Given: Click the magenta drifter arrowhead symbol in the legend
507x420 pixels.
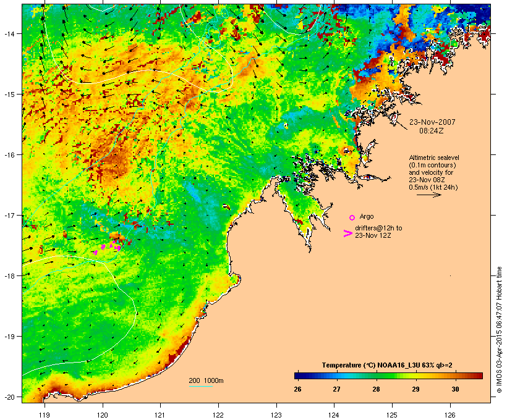Looking at the screenshot, I should [348, 233].
